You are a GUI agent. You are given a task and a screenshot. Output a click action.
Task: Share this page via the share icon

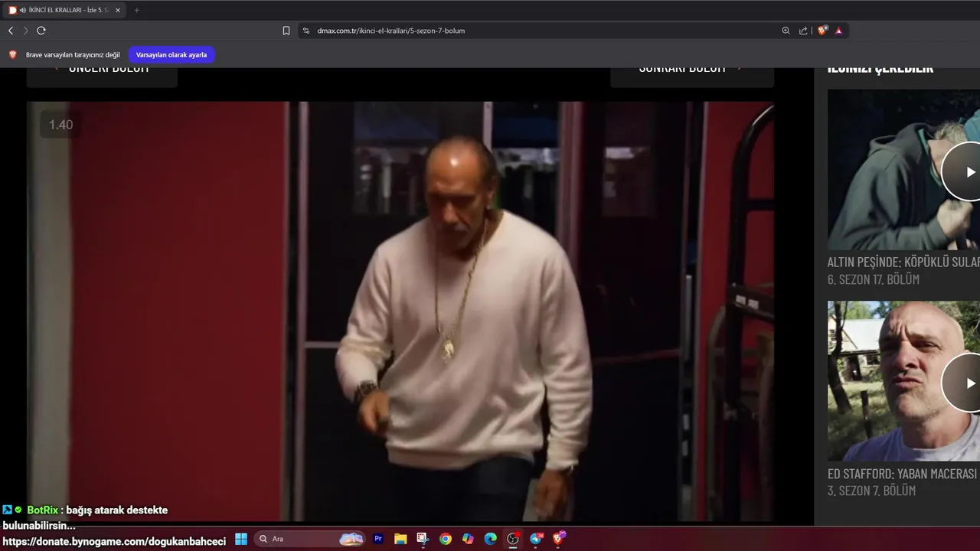(x=803, y=31)
